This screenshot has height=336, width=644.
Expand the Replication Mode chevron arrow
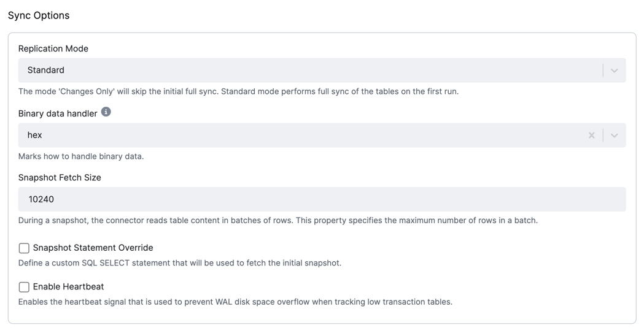614,71
